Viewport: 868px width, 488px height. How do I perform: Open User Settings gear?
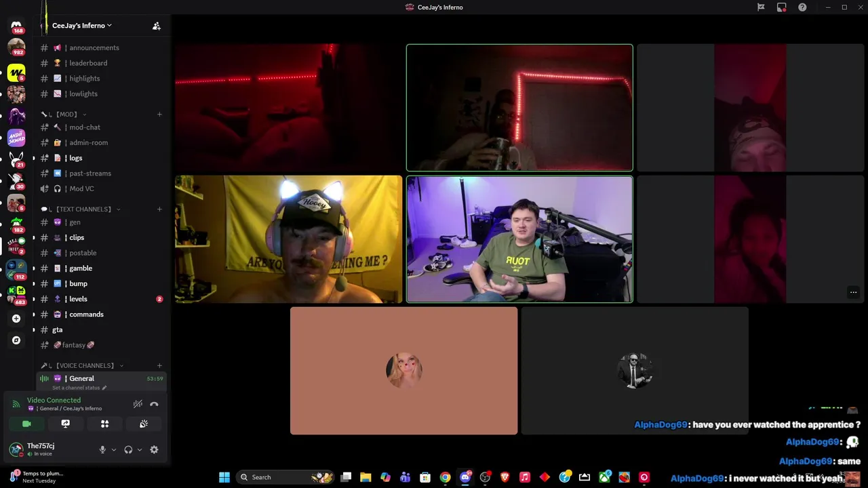[154, 449]
